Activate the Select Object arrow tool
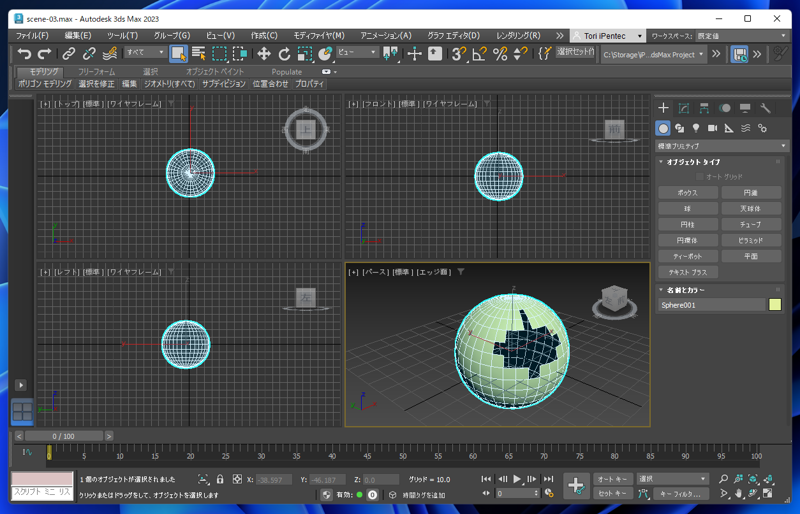The width and height of the screenshot is (800, 514). tap(178, 53)
